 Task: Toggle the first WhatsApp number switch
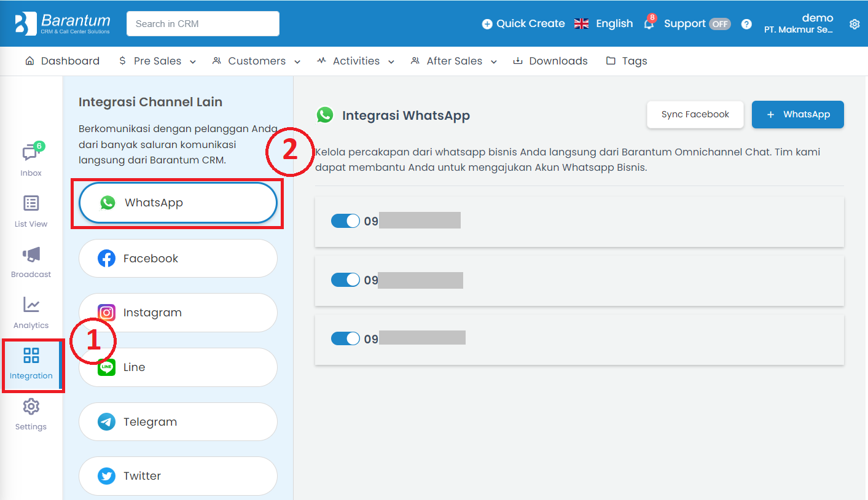[345, 221]
